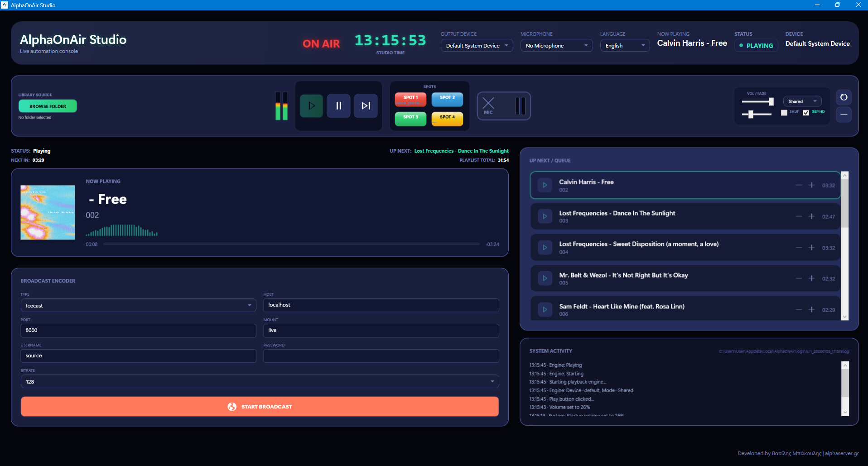Screen dimensions: 868x466
Task: Click the Start Broadcast button
Action: [x=260, y=406]
